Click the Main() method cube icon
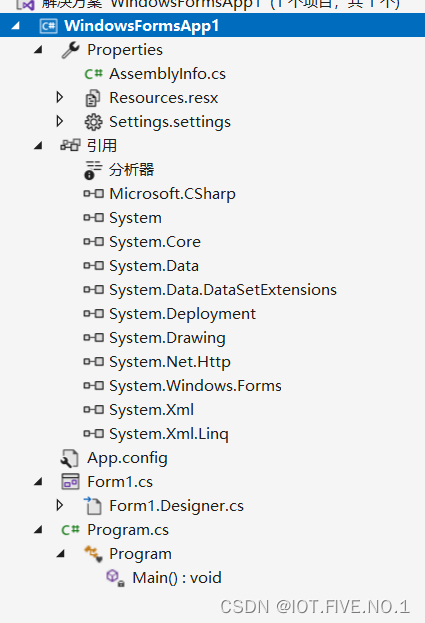Viewport: 425px width, 623px height. click(116, 578)
